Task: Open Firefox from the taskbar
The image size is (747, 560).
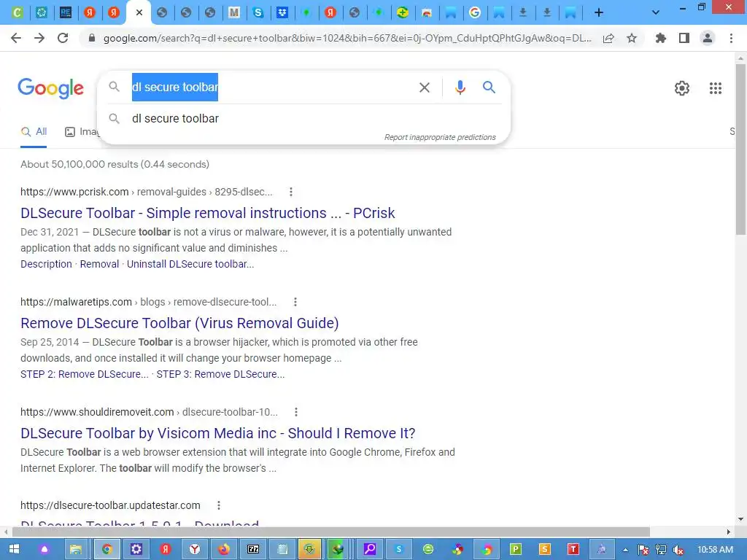Action: click(223, 550)
